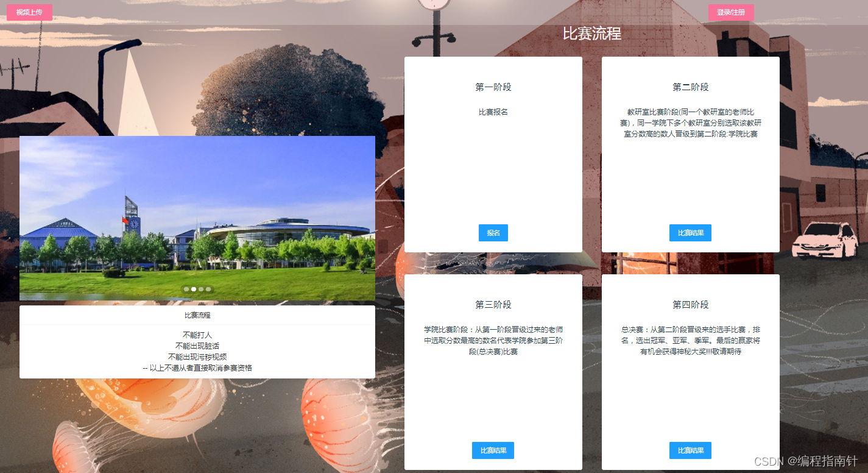Open the 登录/注册 button
Viewport: 868px width, 473px height.
tap(731, 12)
